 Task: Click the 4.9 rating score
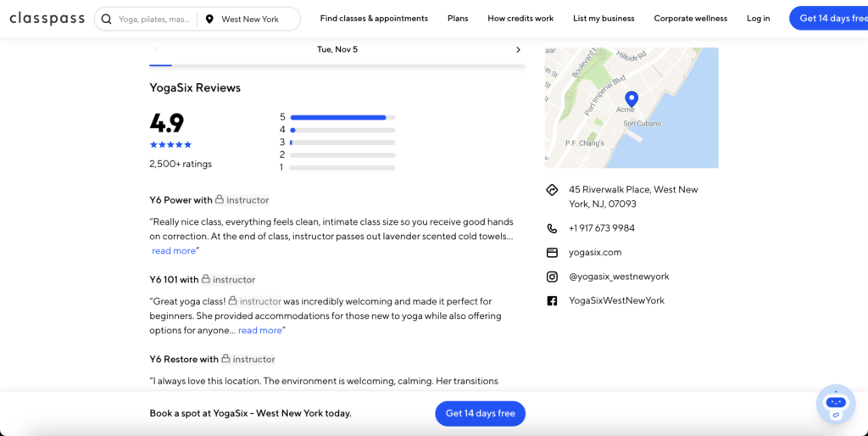(x=167, y=123)
